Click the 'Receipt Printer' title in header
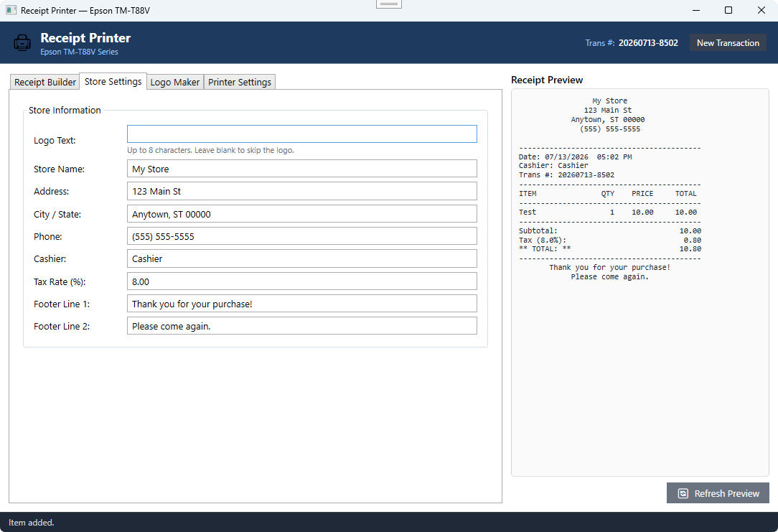Viewport: 778px width, 532px height. coord(85,38)
